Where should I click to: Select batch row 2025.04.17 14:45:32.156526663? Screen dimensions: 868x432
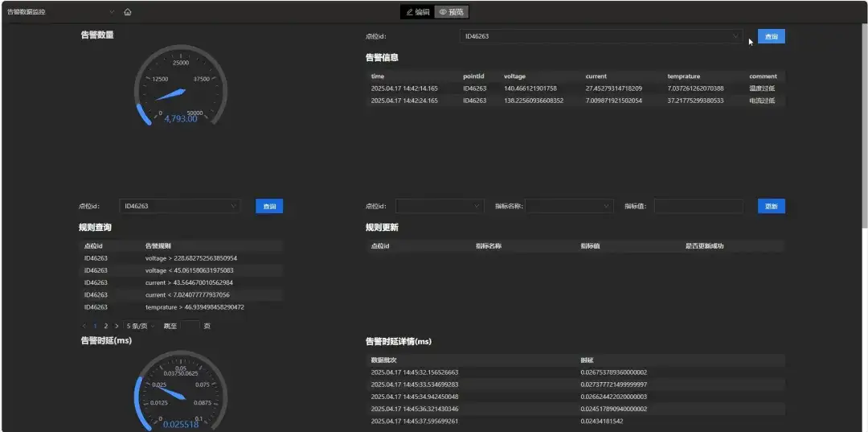(x=575, y=372)
